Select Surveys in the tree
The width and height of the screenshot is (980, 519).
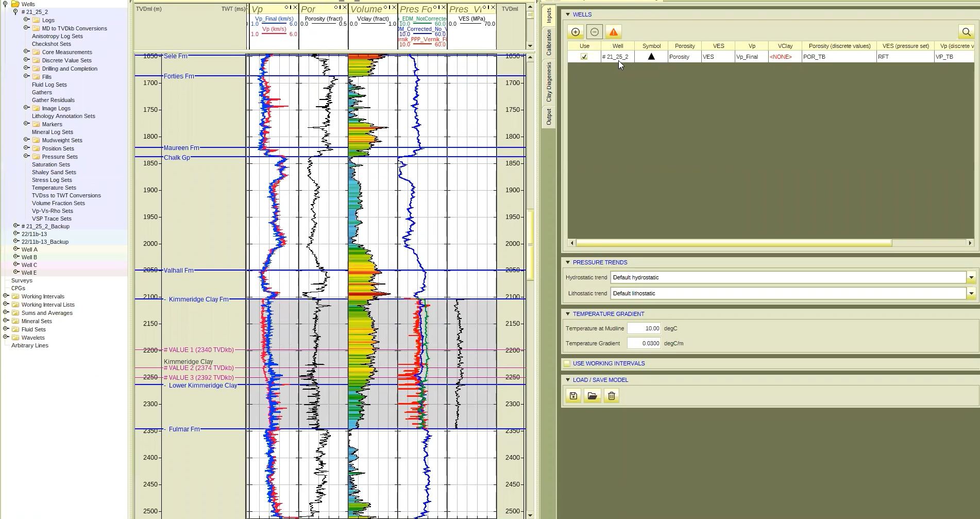(22, 280)
